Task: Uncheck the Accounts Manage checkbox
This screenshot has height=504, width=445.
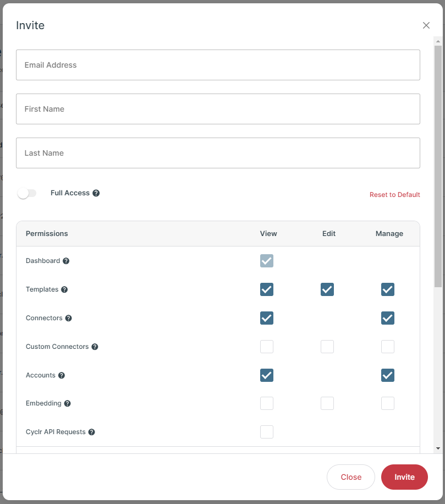Action: coord(387,375)
